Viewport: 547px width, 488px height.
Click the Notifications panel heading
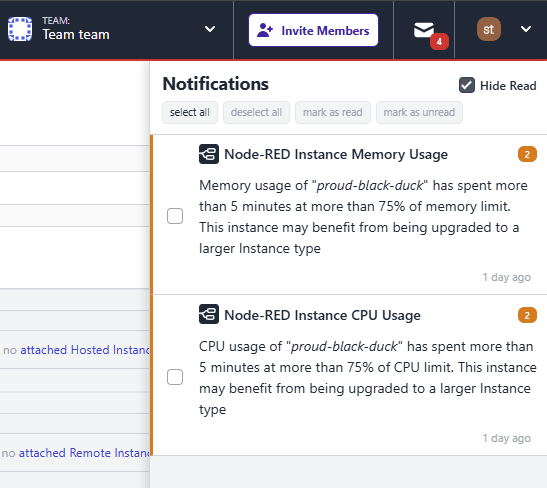point(216,84)
